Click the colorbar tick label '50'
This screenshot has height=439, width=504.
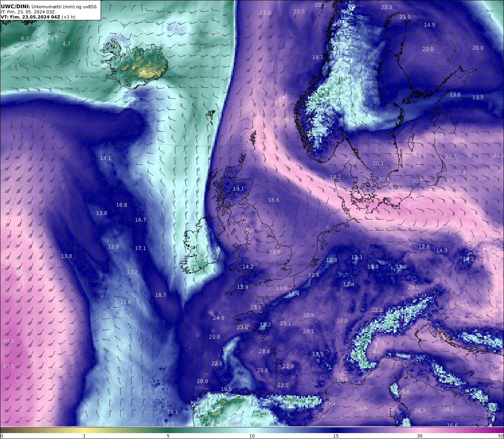coord(500,436)
